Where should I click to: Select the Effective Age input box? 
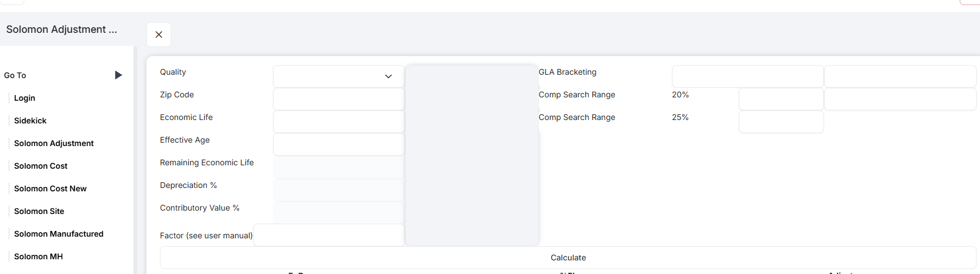click(x=339, y=144)
